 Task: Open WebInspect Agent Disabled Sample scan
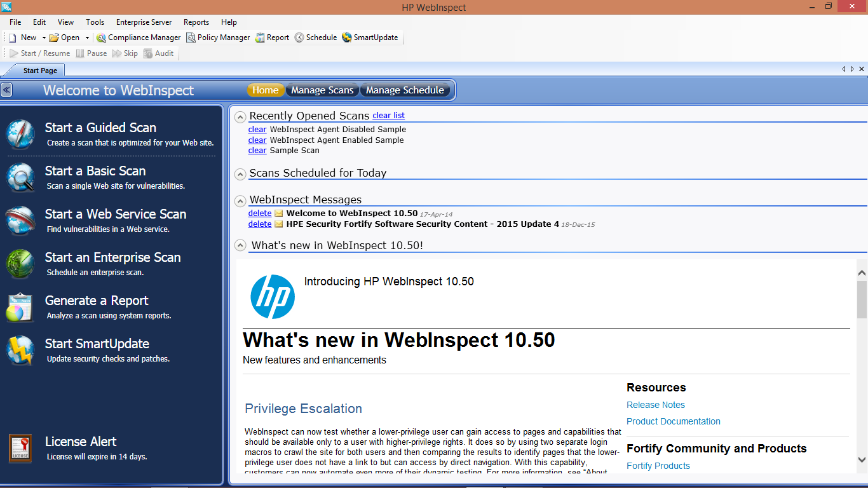pos(338,130)
